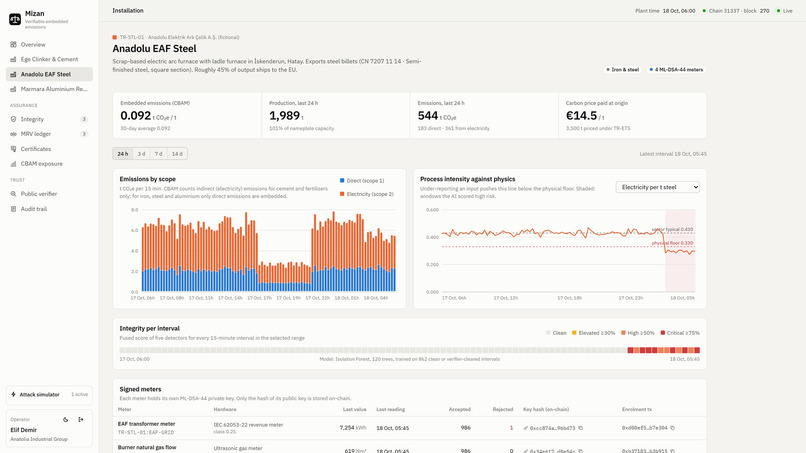
Task: Click the Production 1,989 t card
Action: (336, 116)
